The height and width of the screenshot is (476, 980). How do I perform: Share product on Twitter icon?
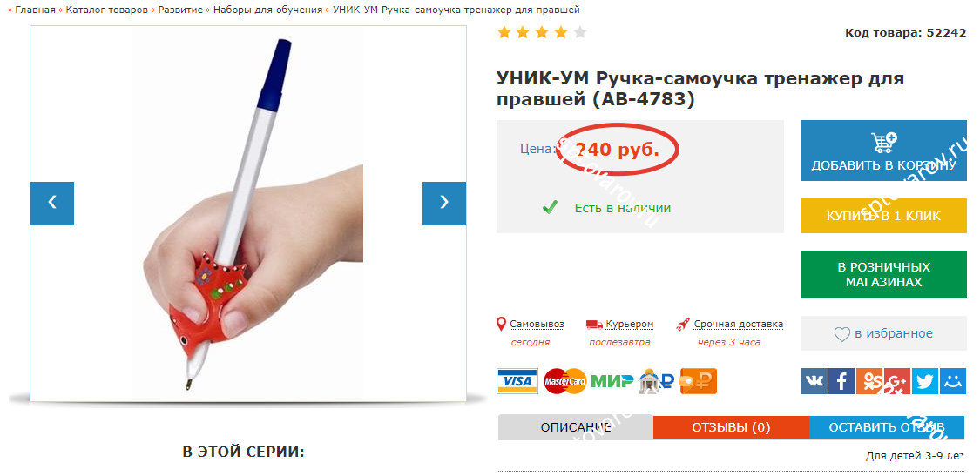pos(924,381)
